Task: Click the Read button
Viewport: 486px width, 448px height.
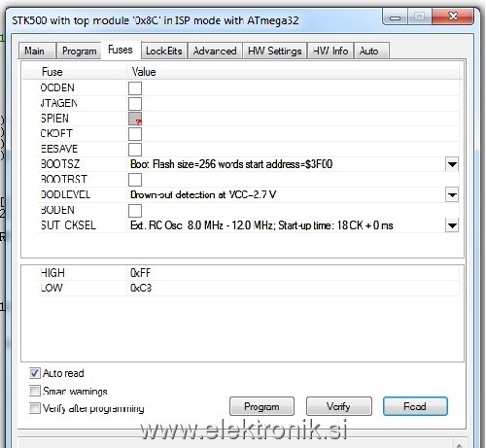Action: click(415, 406)
